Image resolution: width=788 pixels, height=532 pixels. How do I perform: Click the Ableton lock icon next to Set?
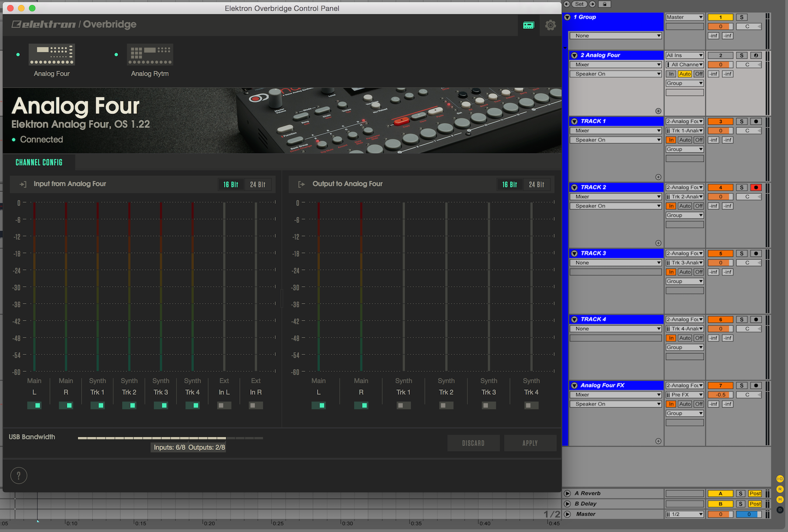[x=605, y=4]
